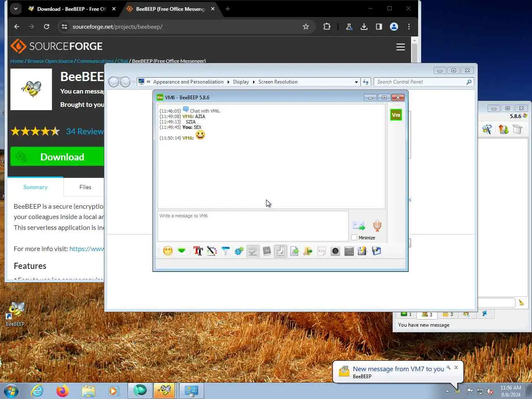Click the Display breadcrumb in Control Panel
Viewport: 532px width, 399px height.
(241, 82)
